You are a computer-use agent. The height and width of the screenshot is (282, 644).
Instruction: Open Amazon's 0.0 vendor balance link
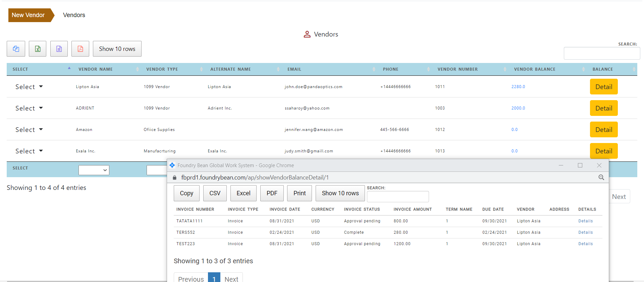click(515, 130)
